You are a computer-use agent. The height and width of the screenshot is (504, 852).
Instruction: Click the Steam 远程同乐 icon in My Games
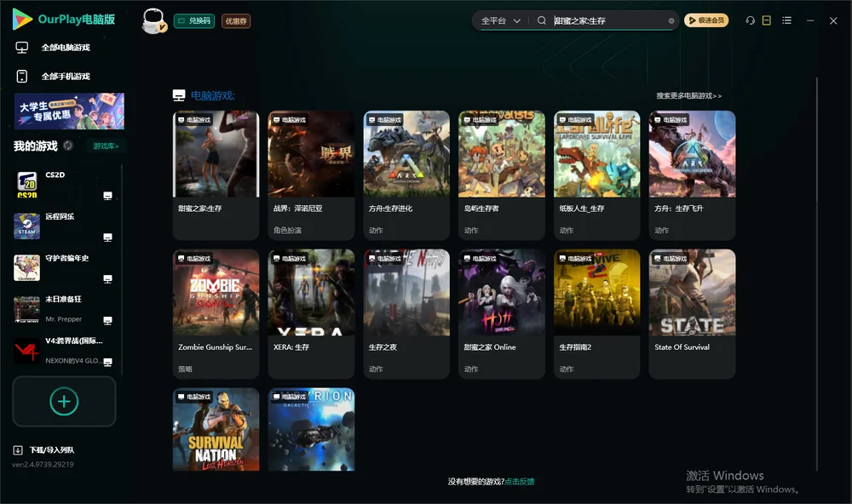26,226
